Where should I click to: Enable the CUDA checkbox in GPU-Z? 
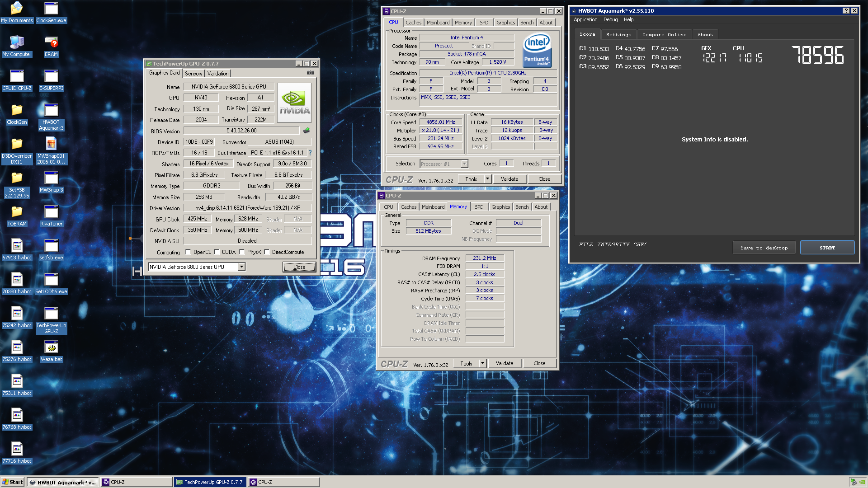(x=217, y=252)
